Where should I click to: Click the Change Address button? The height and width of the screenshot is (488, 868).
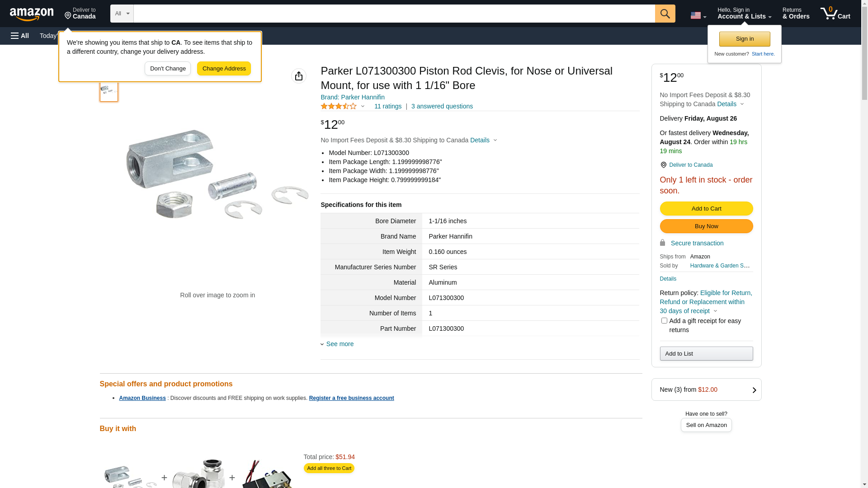pyautogui.click(x=224, y=69)
